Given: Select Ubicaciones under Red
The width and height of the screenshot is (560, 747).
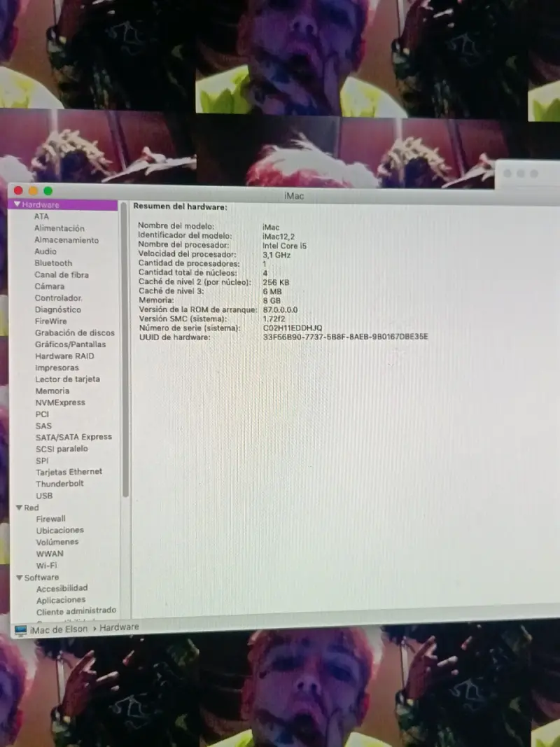Looking at the screenshot, I should [x=60, y=530].
